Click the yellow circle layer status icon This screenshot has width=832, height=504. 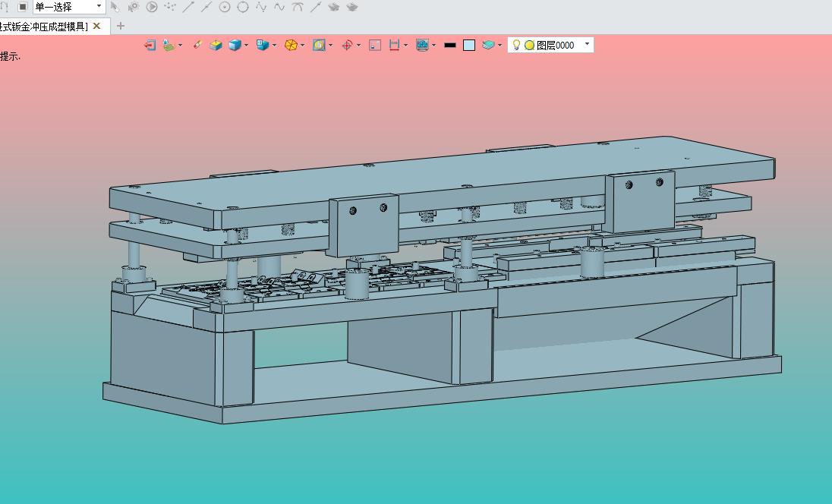(x=529, y=45)
